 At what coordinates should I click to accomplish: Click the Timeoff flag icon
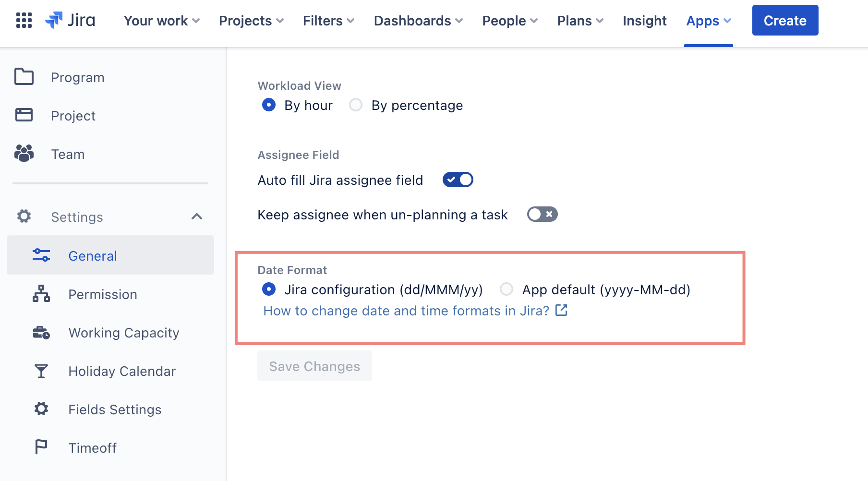tap(41, 447)
